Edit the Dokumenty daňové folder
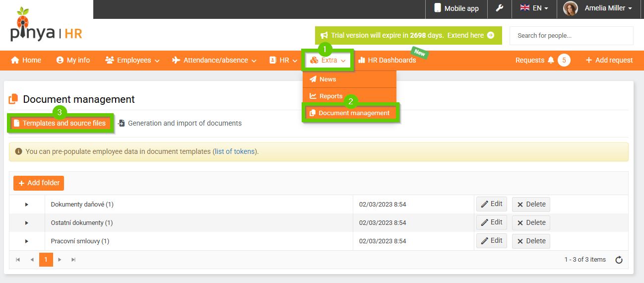 tap(492, 204)
